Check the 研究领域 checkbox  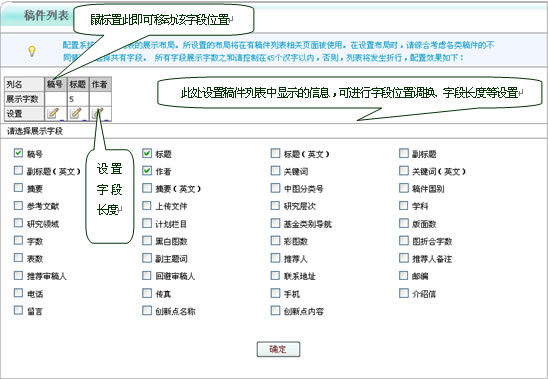tap(18, 223)
